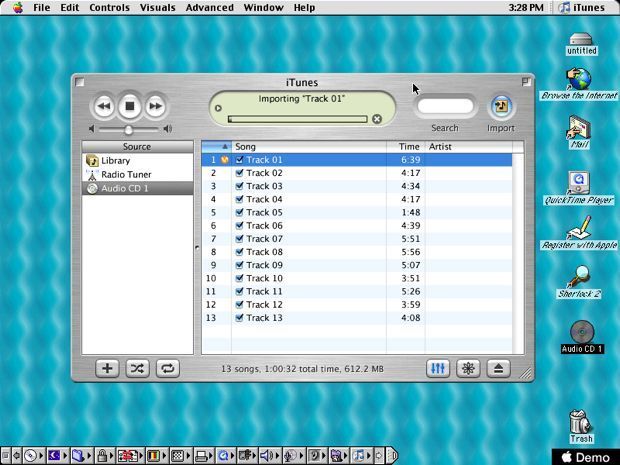
Task: Reverse sort with the track number column triangle
Action: coord(225,147)
